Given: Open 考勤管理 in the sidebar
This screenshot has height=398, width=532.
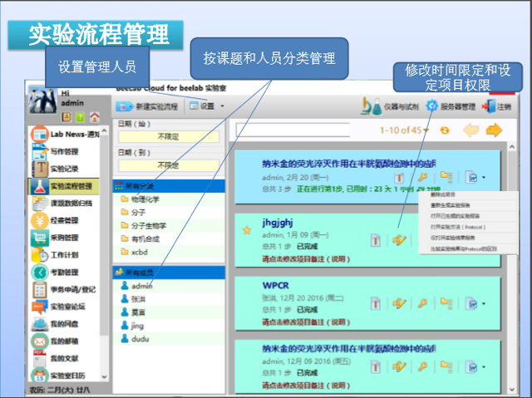Looking at the screenshot, I should tap(65, 273).
